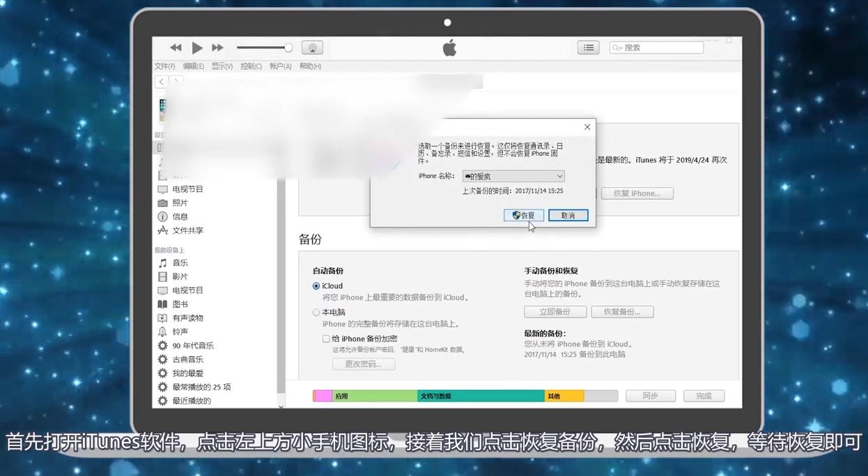Viewport: 868px width, 476px height.
Task: Click the gear icon beside 古典音乐
Action: 162,360
